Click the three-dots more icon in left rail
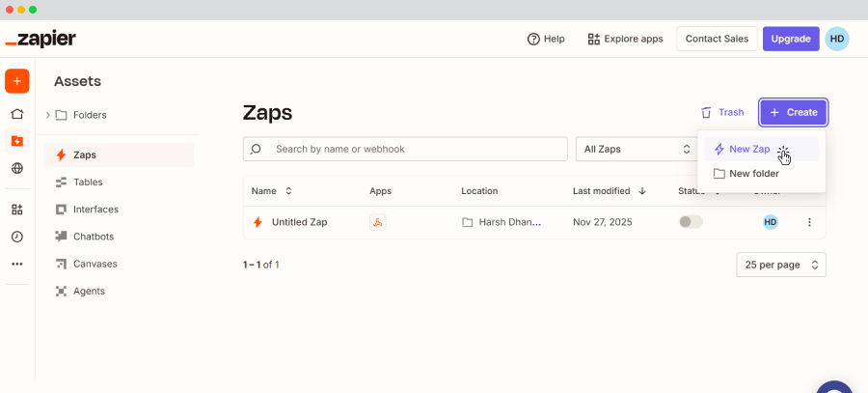Screen dimensions: 868x393 (16, 264)
